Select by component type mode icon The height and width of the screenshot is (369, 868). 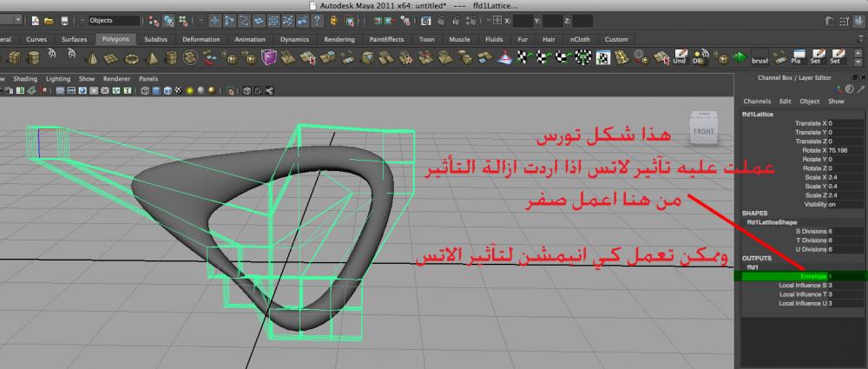[x=182, y=21]
